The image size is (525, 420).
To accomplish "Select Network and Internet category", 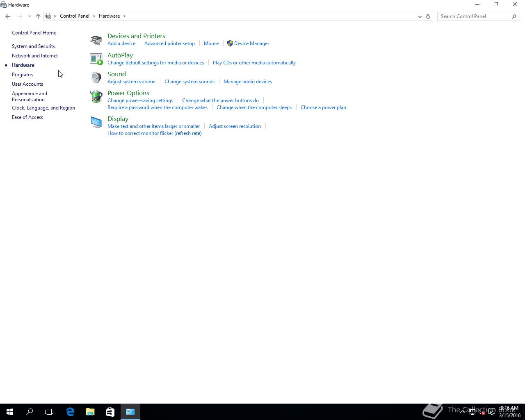I will 35,56.
